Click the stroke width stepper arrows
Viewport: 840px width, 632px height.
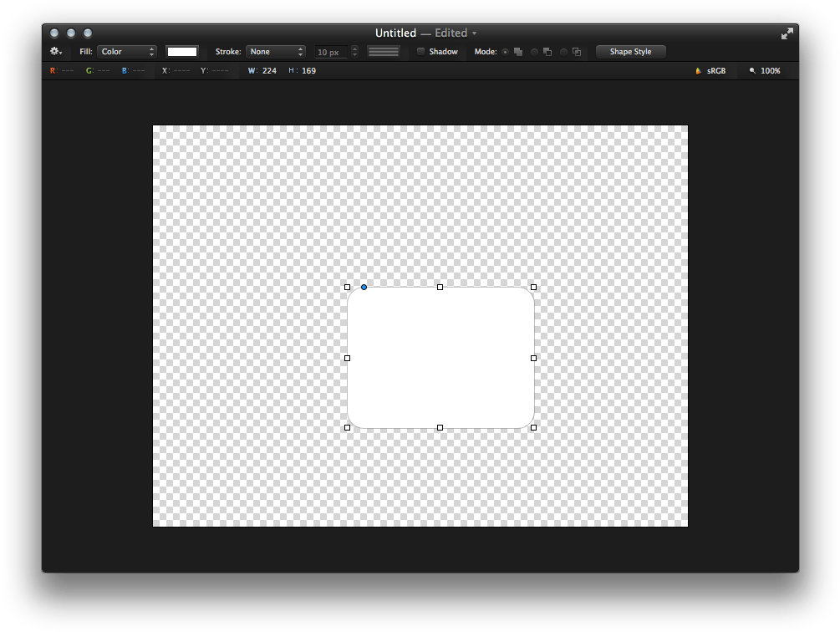click(x=354, y=52)
